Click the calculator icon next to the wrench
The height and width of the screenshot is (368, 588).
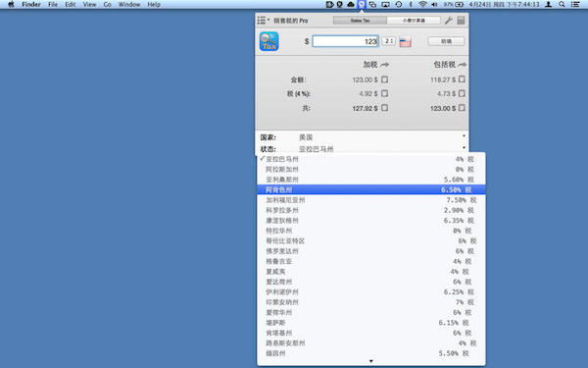pos(461,21)
